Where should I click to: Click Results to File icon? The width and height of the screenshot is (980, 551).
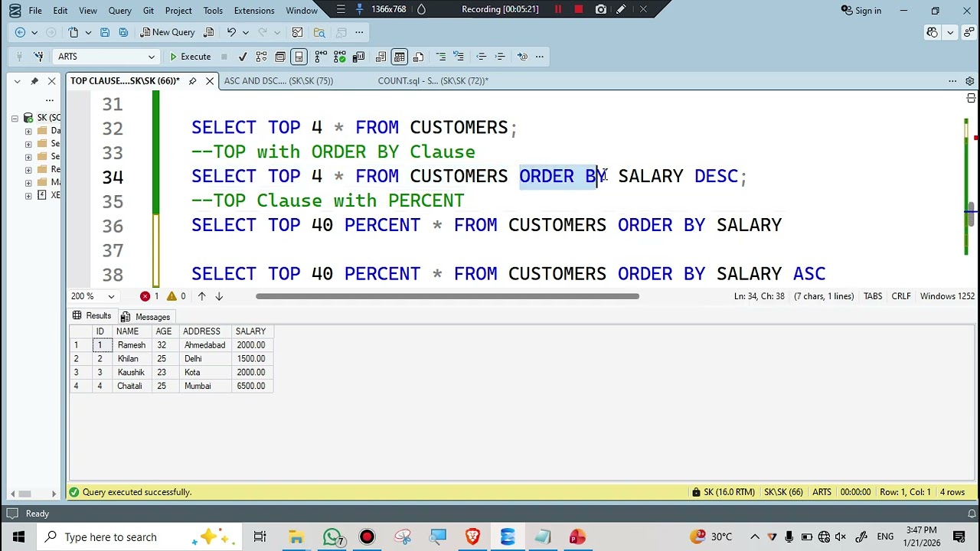coord(418,57)
